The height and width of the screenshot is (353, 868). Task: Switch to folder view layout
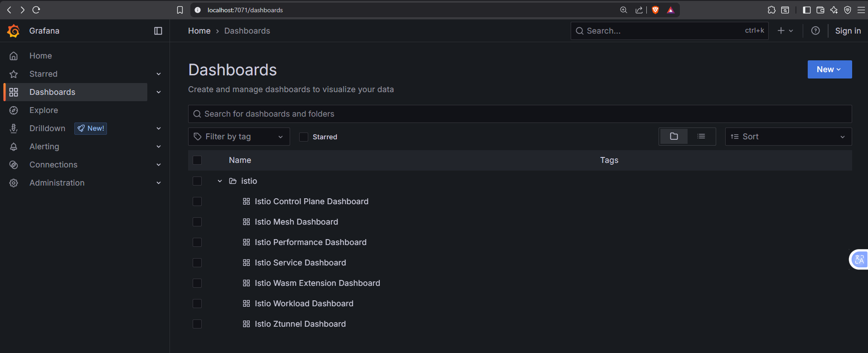674,137
